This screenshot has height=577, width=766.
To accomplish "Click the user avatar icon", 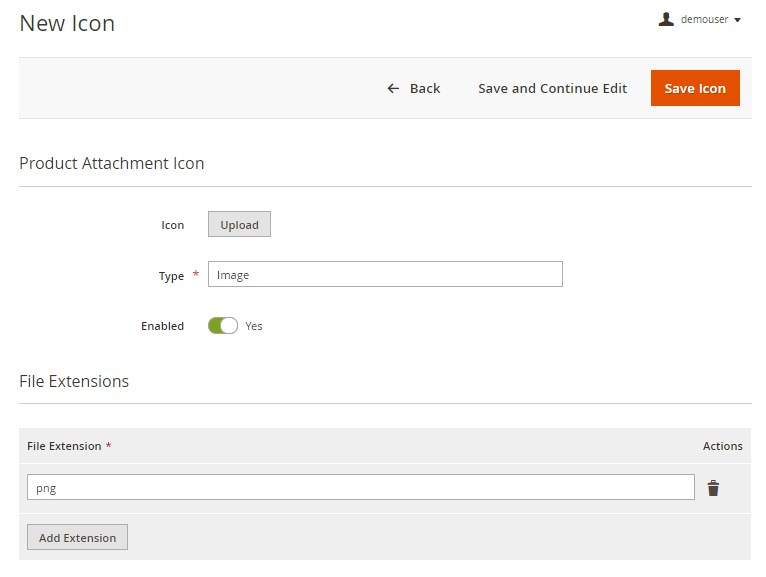I will (x=666, y=19).
